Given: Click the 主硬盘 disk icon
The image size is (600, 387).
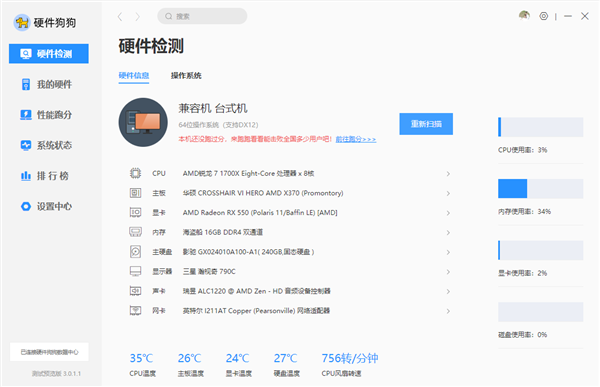Looking at the screenshot, I should coord(135,251).
